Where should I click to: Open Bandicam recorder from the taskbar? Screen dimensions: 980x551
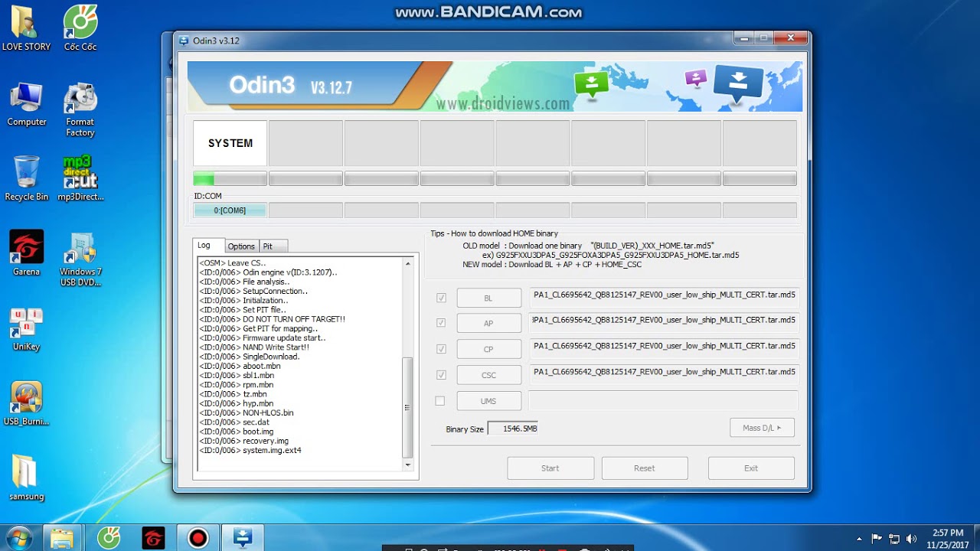tap(198, 538)
